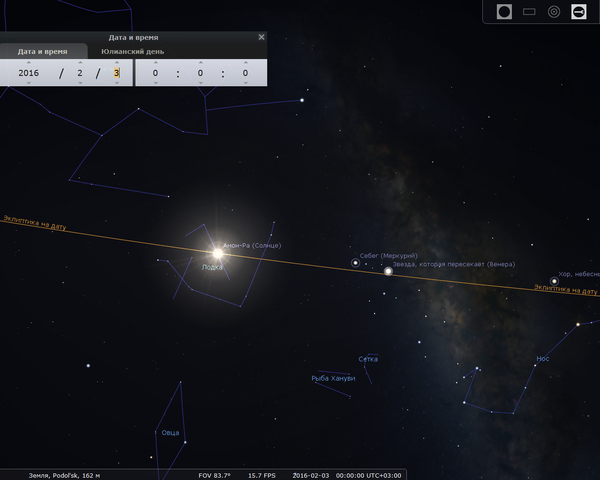600x480 pixels.
Task: Select the bright Venus object
Action: point(388,270)
